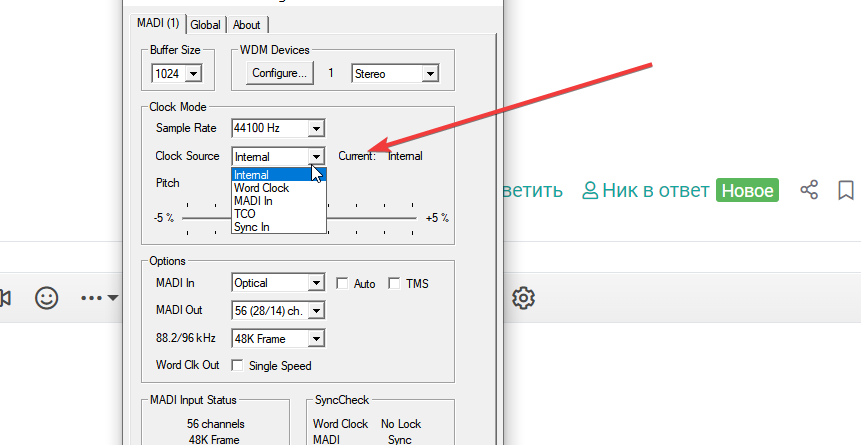Click the forum bookmark icon
The image size is (861, 445).
click(x=846, y=190)
